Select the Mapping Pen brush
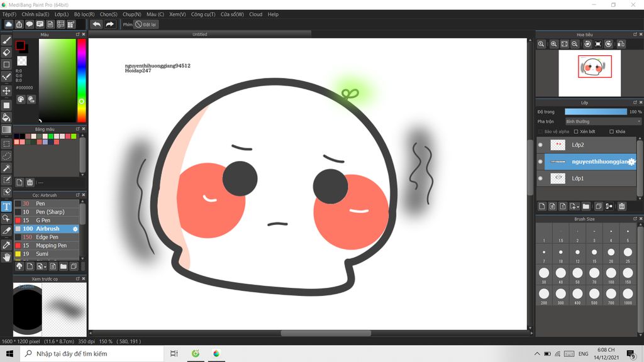The width and height of the screenshot is (644, 362). click(47, 246)
